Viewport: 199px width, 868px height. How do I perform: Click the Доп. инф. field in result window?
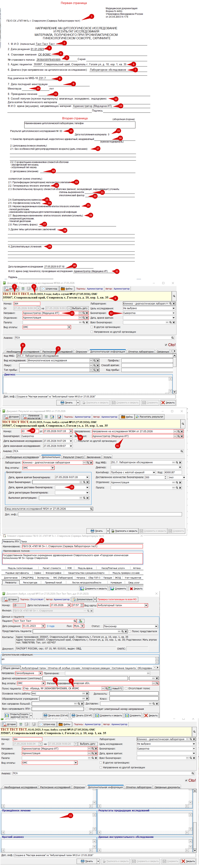click(100, 514)
